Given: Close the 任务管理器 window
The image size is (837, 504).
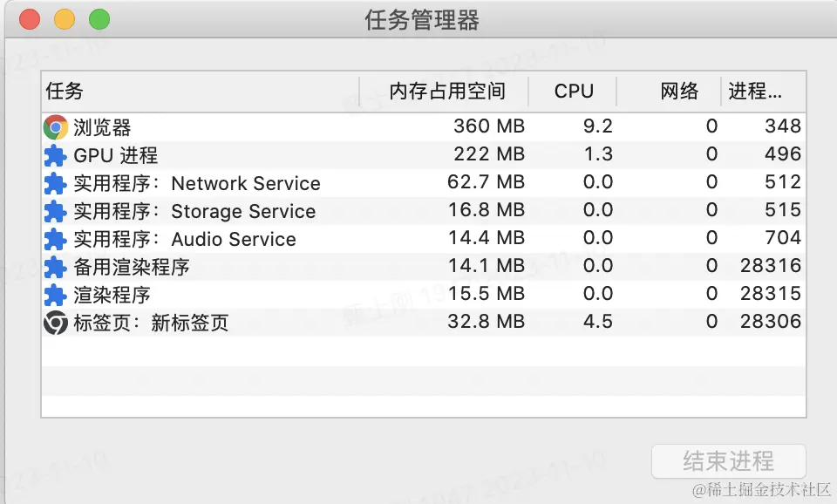Looking at the screenshot, I should (x=30, y=19).
